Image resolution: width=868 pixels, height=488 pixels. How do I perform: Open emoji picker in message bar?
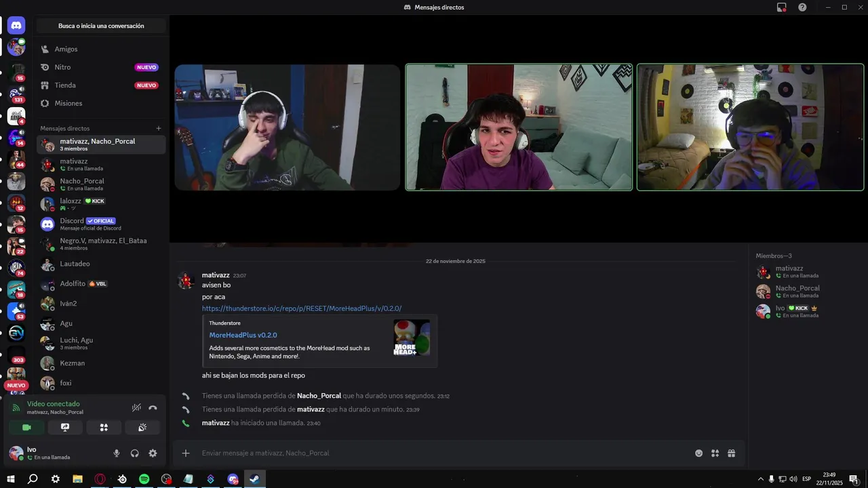[699, 453]
